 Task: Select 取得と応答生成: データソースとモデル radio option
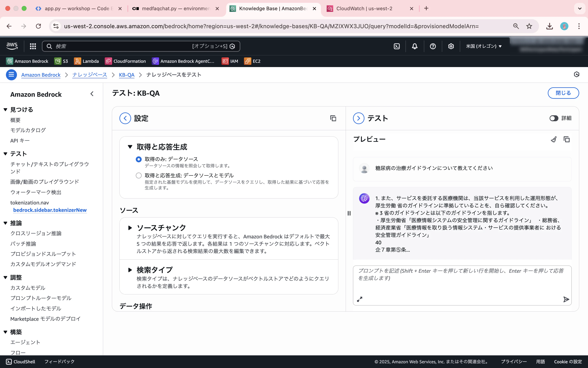click(x=138, y=175)
